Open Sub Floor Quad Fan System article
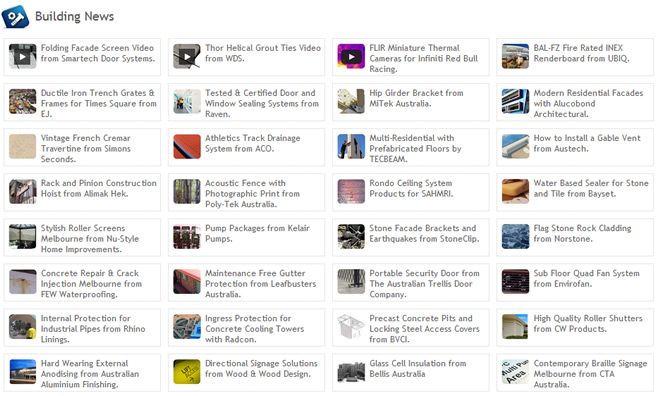Image resolution: width=656 pixels, height=396 pixels. (x=586, y=278)
